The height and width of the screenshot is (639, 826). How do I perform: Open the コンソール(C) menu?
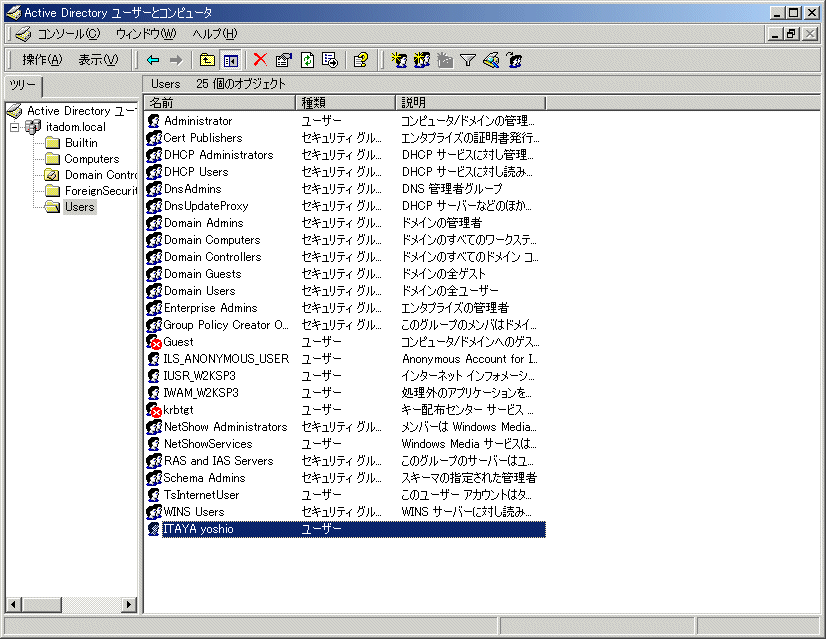(x=68, y=34)
